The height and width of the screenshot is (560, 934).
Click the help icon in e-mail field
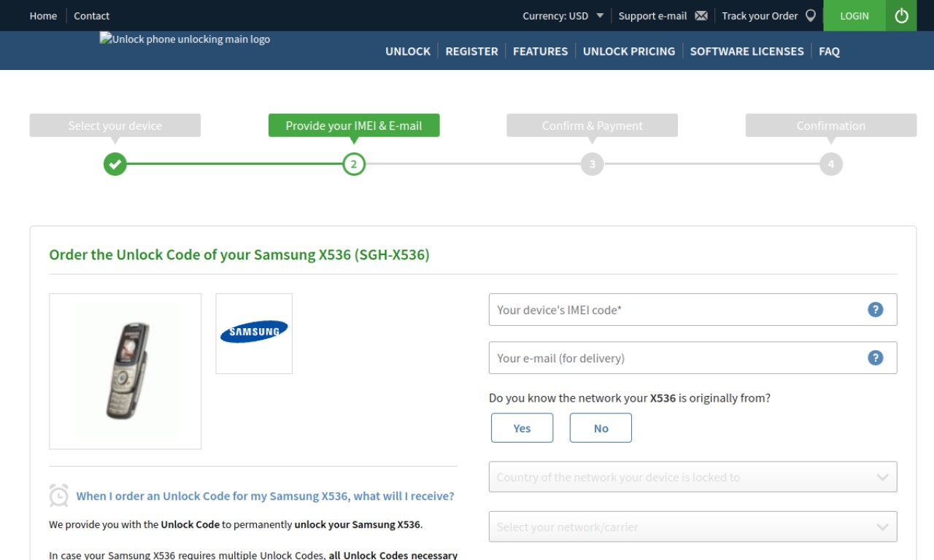pos(876,358)
